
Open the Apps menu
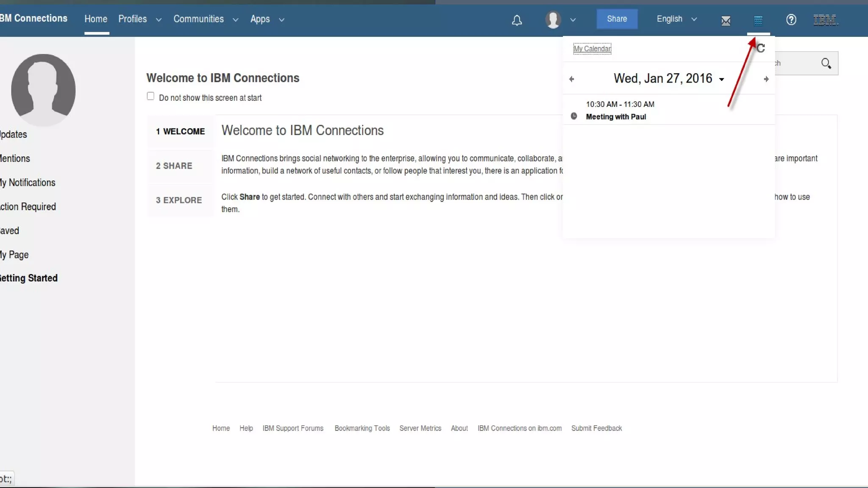260,19
